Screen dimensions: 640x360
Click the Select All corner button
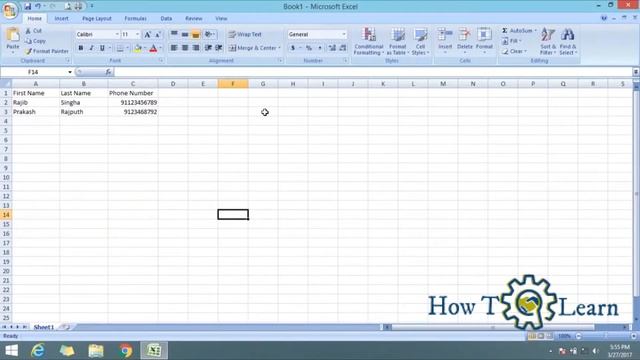[x=6, y=84]
